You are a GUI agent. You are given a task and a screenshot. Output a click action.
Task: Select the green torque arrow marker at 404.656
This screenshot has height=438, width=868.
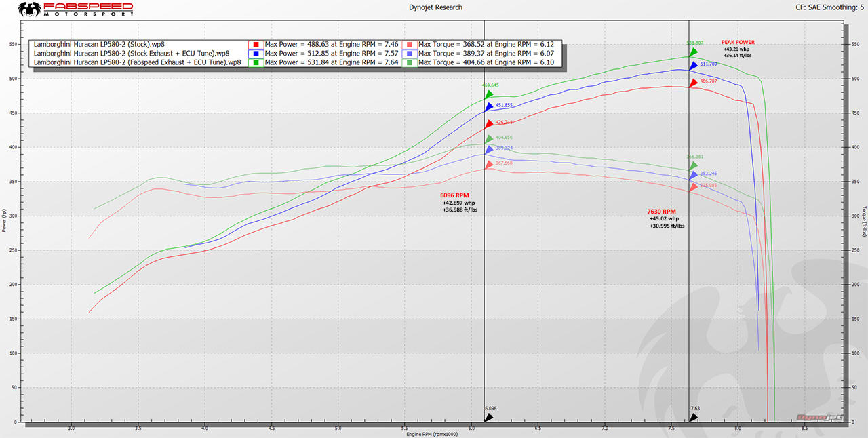(489, 138)
